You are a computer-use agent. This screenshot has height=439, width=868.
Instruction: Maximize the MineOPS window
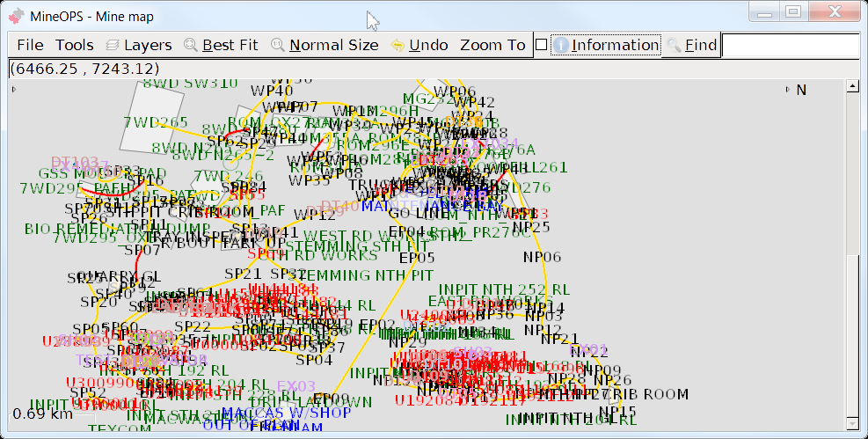(794, 11)
